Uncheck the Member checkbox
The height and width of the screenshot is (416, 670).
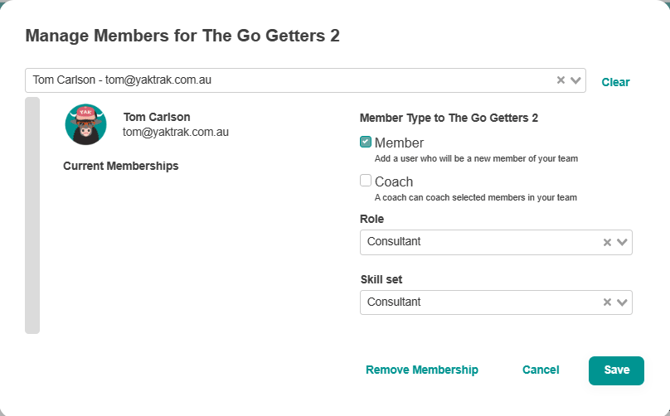[x=366, y=142]
